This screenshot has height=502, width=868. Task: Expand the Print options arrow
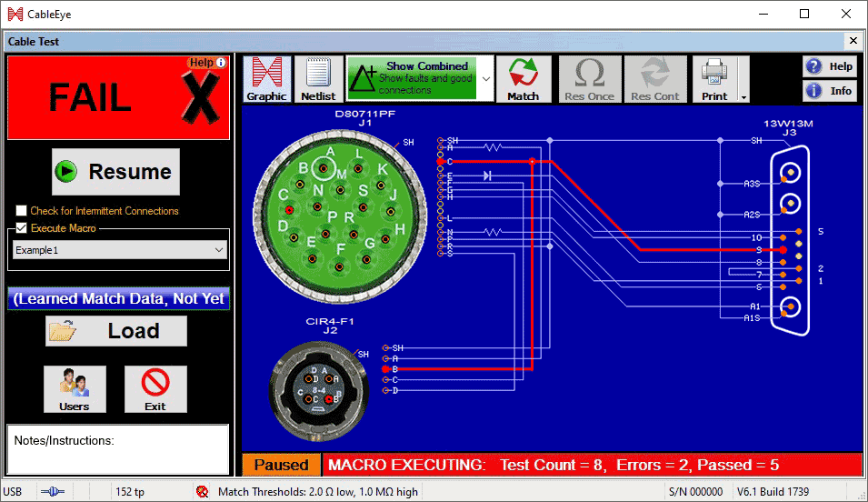[743, 96]
